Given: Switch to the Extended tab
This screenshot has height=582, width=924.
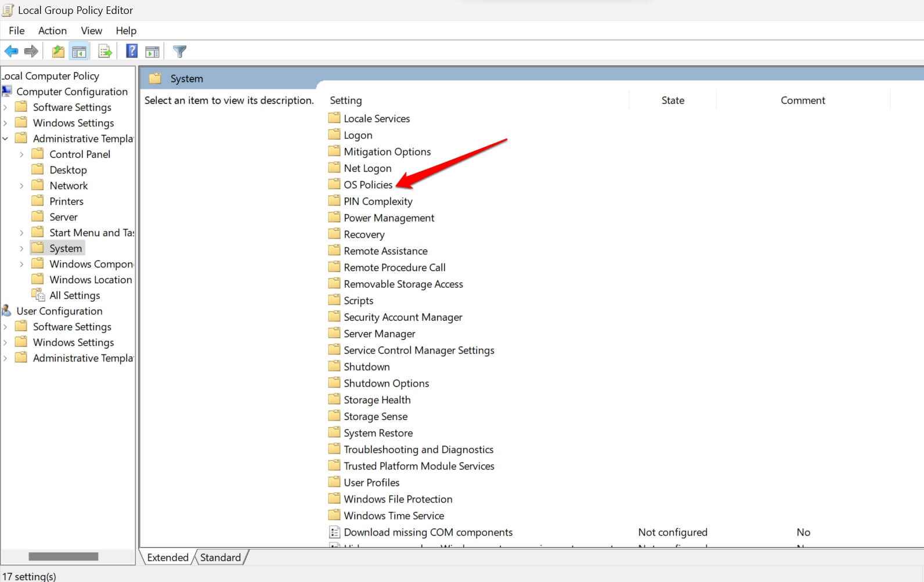Looking at the screenshot, I should click(167, 557).
